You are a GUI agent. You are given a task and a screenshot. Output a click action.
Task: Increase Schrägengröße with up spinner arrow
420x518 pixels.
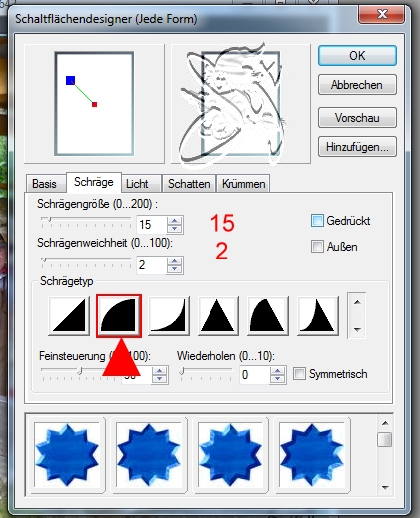click(x=175, y=220)
